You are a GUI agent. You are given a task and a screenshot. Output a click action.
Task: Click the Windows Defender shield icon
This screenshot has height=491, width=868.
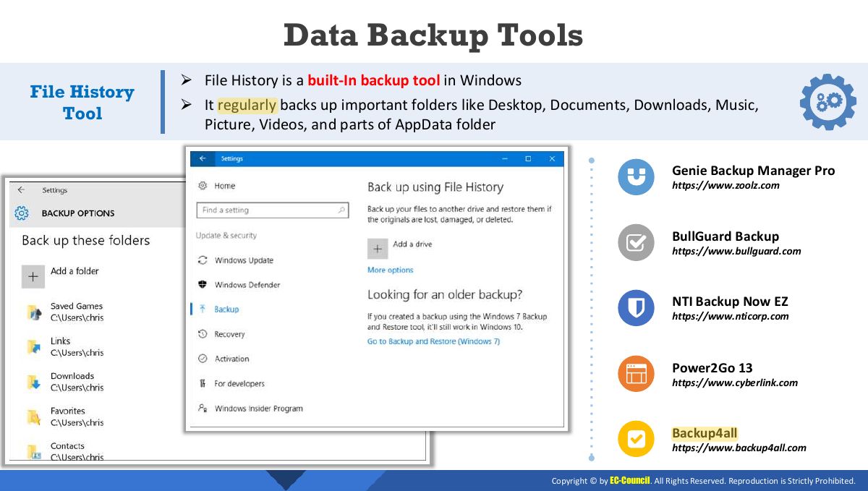coord(203,285)
